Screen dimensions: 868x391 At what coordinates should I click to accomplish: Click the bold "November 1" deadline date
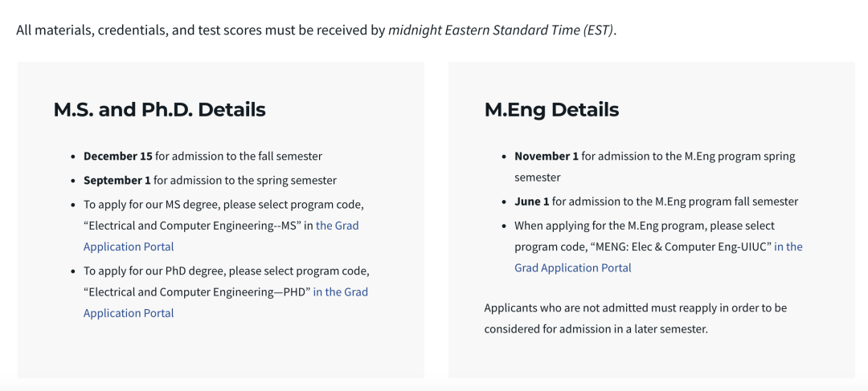coord(547,156)
